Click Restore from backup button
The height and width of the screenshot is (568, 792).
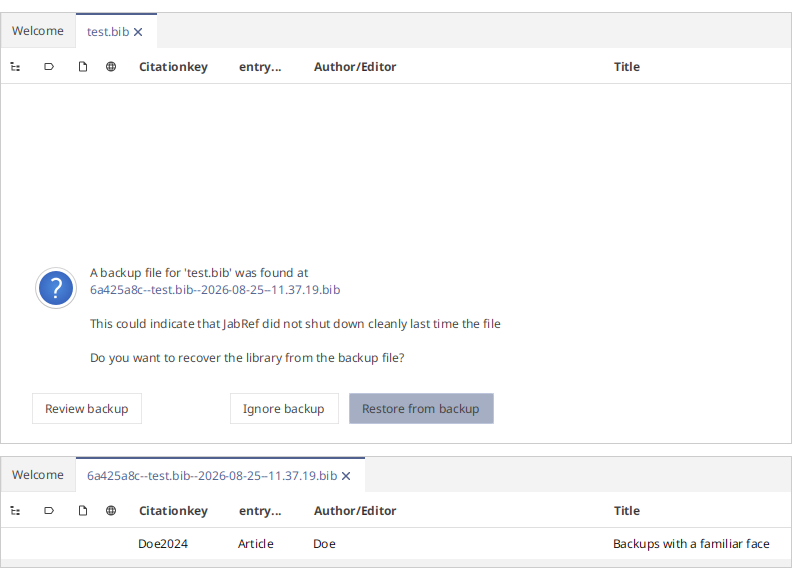pyautogui.click(x=421, y=408)
